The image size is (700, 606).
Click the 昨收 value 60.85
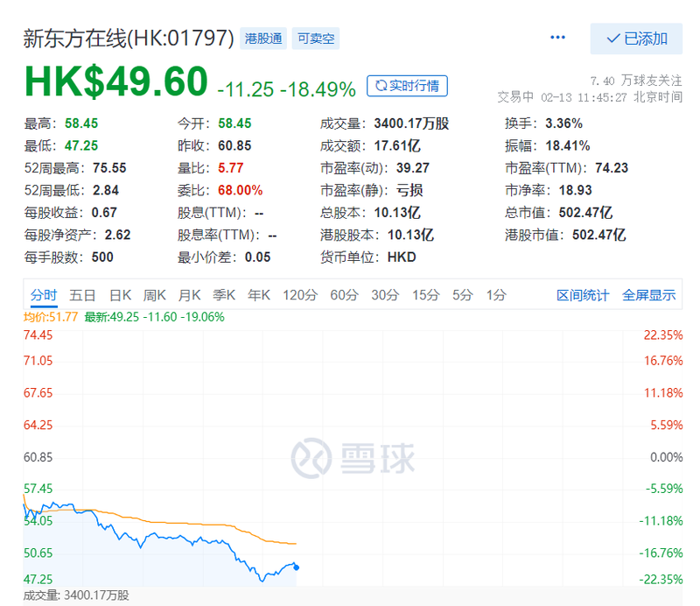[234, 145]
